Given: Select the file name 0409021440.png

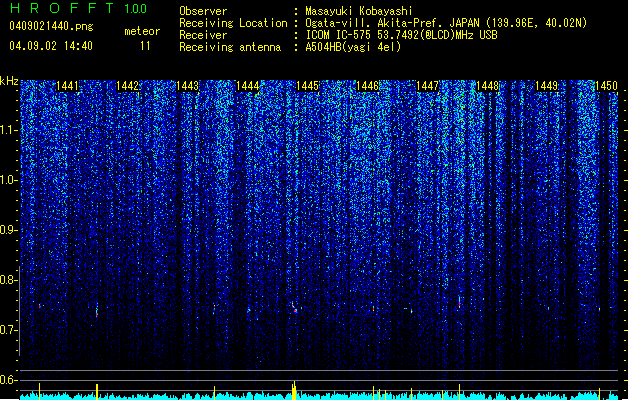Looking at the screenshot, I should (51, 26).
